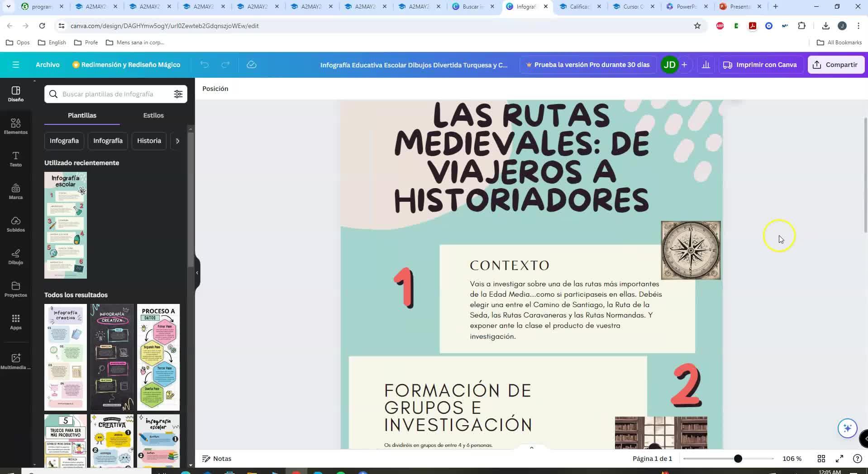
Task: Open the Apps panel in sidebar
Action: [15, 322]
